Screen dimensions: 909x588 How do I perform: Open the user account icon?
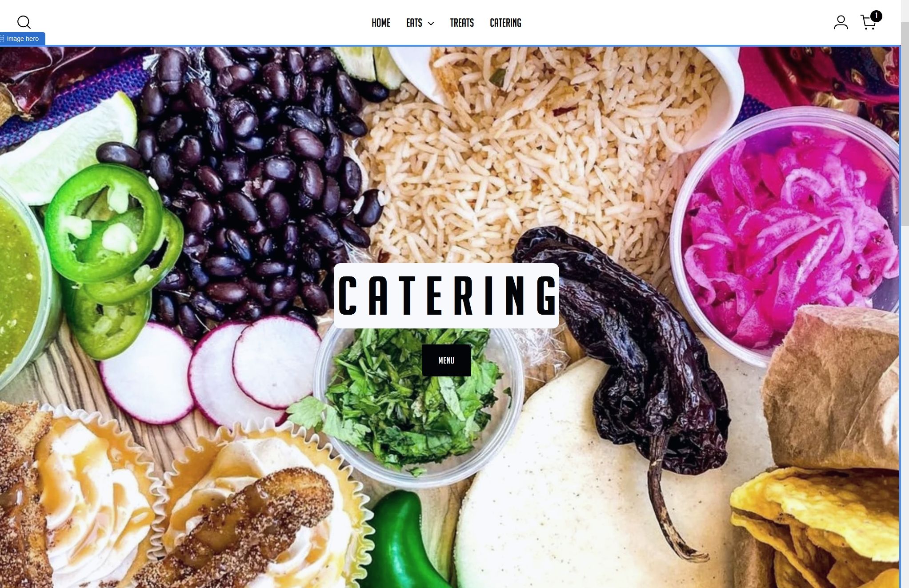[841, 22]
